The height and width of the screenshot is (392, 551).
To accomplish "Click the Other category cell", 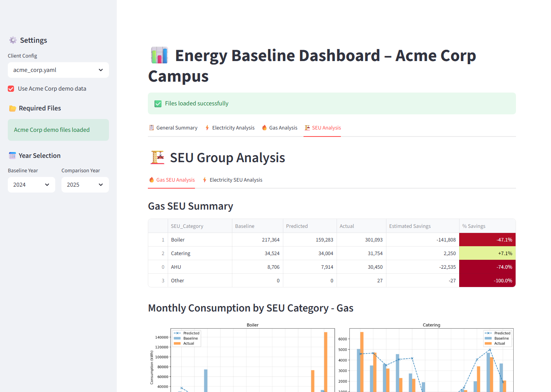I will [200, 280].
